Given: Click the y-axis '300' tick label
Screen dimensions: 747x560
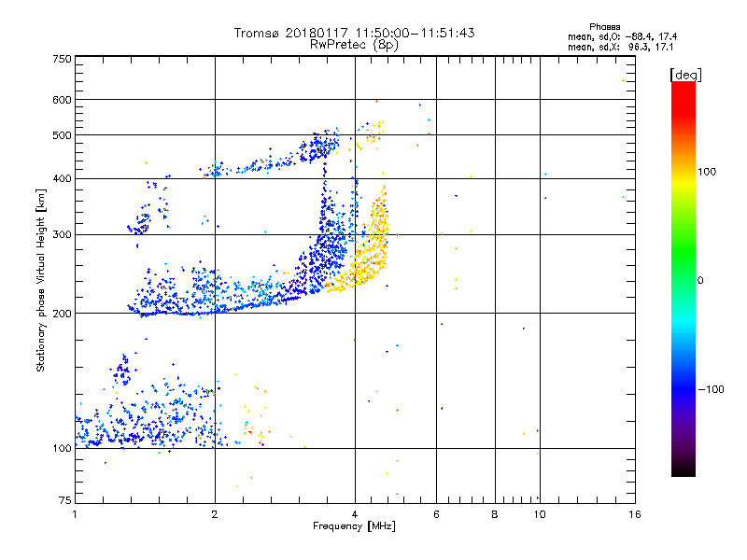Looking at the screenshot, I should pos(62,234).
